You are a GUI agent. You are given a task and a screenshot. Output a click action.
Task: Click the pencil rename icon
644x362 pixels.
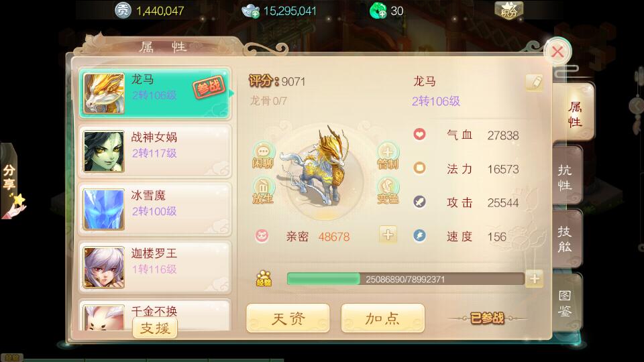coord(534,82)
